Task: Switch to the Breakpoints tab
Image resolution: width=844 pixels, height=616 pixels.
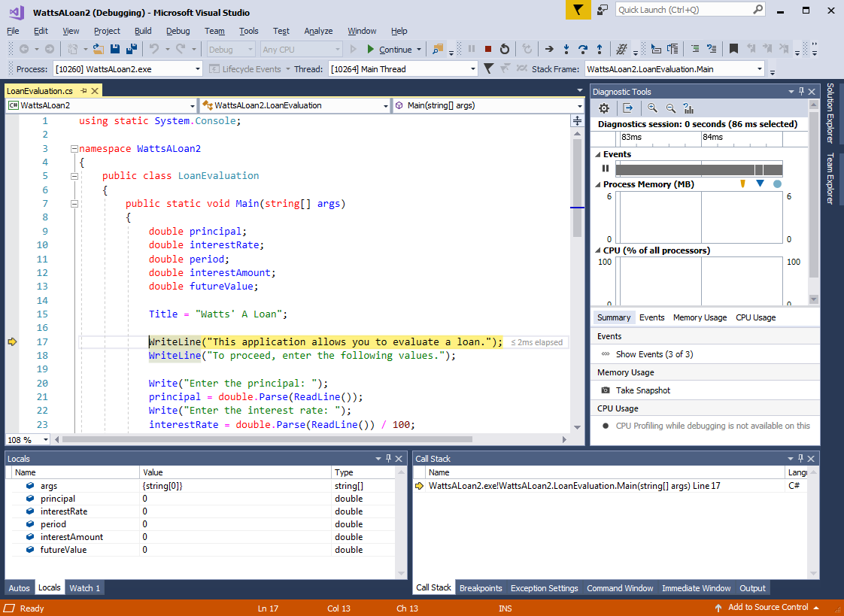Action: [x=481, y=588]
